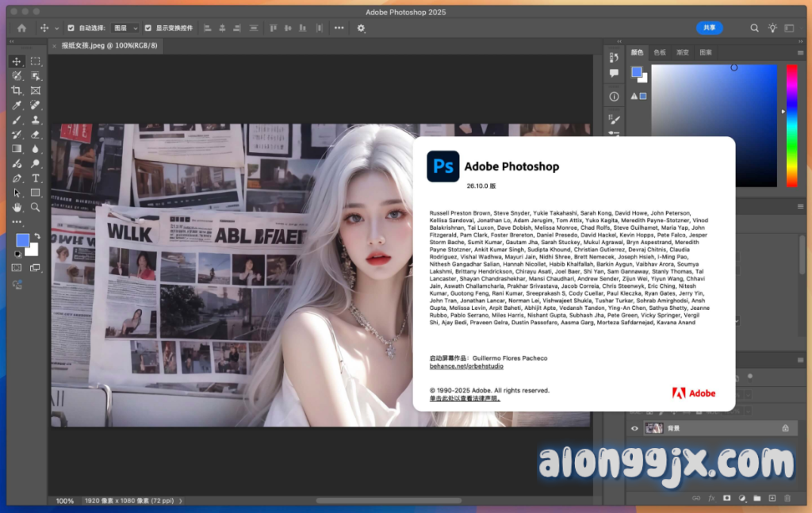Select the Rectangular Marquee tool
This screenshot has width=812, height=513.
[36, 62]
